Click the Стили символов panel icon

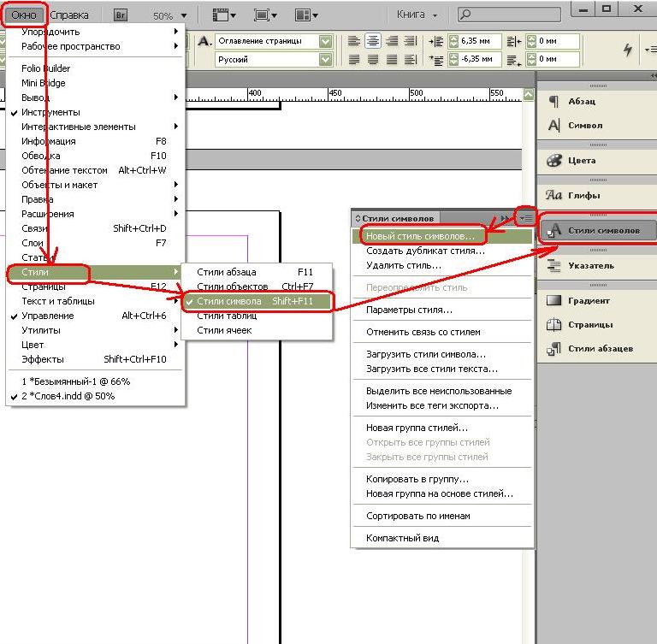point(554,230)
